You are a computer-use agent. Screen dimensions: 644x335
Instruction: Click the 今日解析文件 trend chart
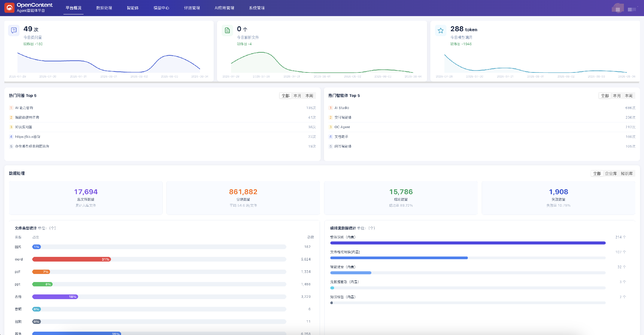coord(322,63)
